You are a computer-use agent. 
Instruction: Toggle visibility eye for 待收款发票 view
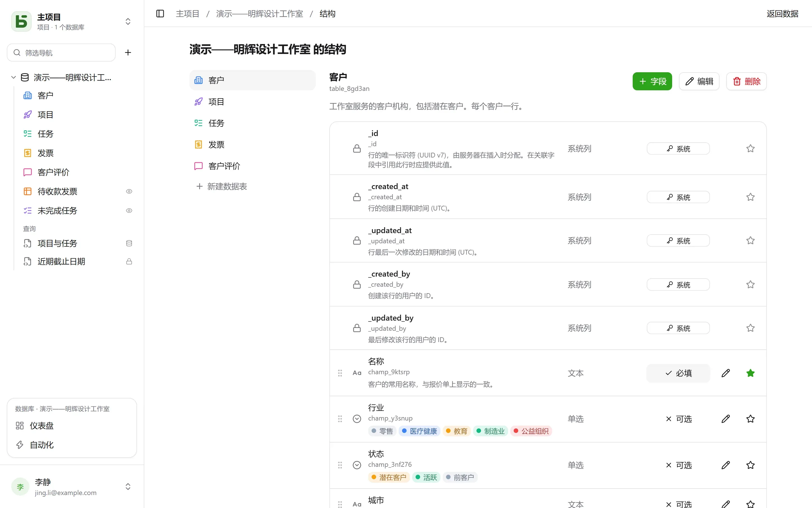pyautogui.click(x=129, y=192)
